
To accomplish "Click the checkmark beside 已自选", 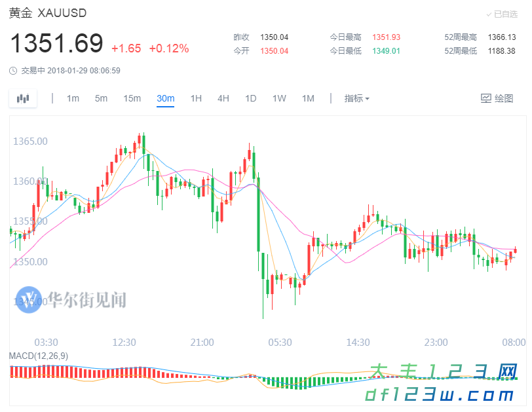I will pyautogui.click(x=489, y=14).
